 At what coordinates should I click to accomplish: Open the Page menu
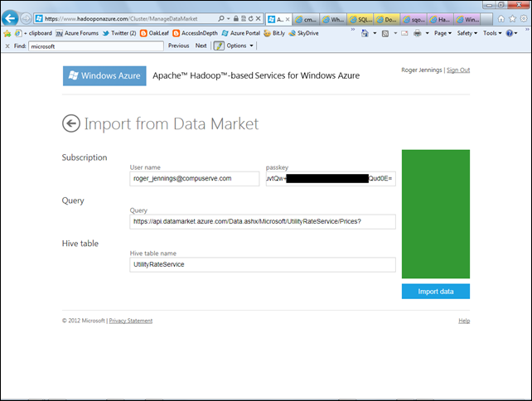tap(443, 33)
